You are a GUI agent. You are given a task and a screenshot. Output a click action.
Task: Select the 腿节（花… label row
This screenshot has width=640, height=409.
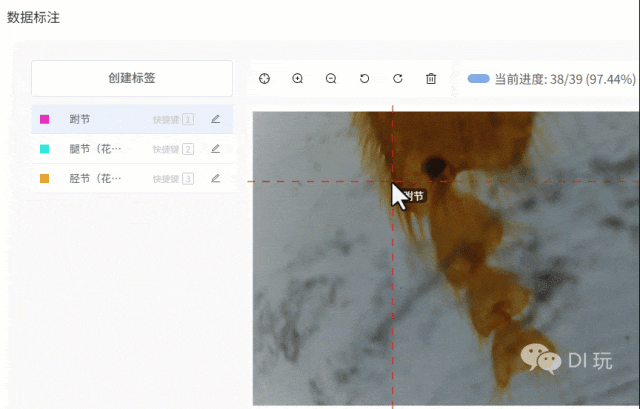132,149
